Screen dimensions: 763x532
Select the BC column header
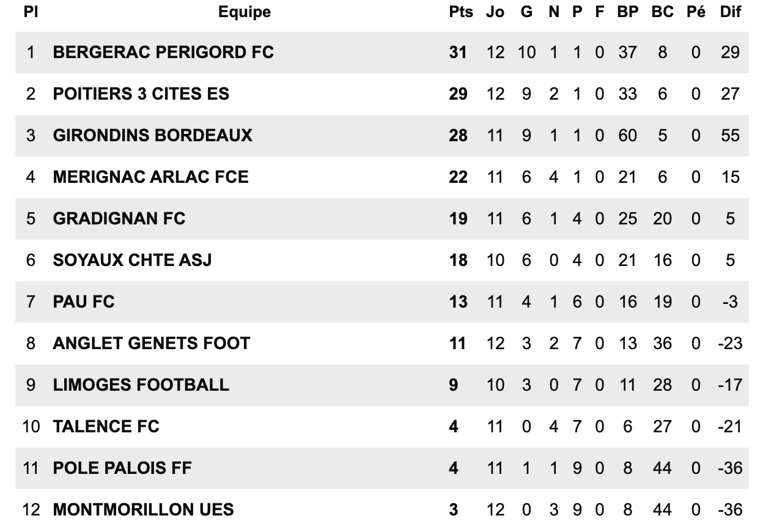(662, 12)
